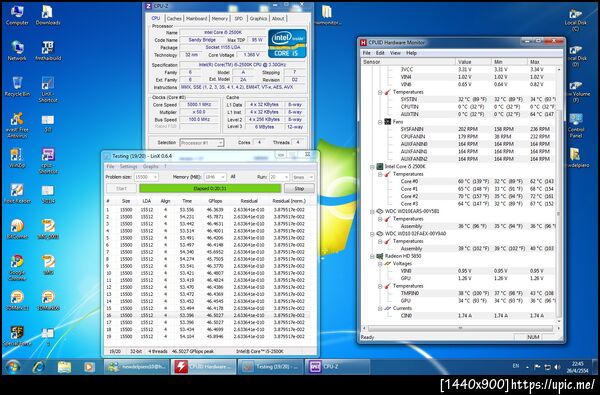The height and width of the screenshot is (395, 600).
Task: Select the hwmonitor folder on the desktop
Action: [x=326, y=15]
